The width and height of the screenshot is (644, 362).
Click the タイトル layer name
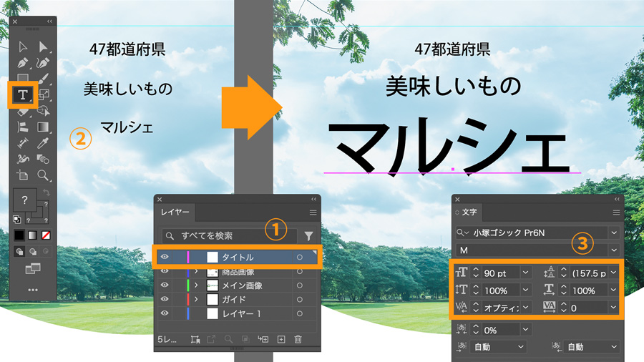click(x=238, y=258)
